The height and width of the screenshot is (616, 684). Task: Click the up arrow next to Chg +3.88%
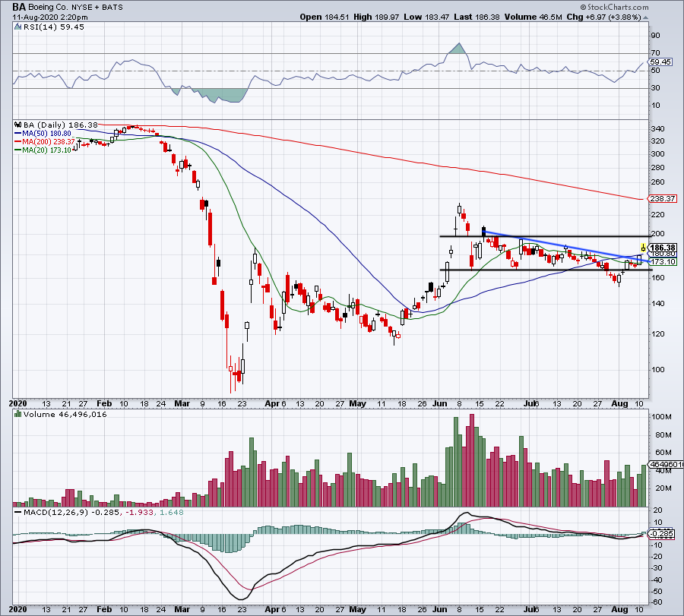(645, 18)
